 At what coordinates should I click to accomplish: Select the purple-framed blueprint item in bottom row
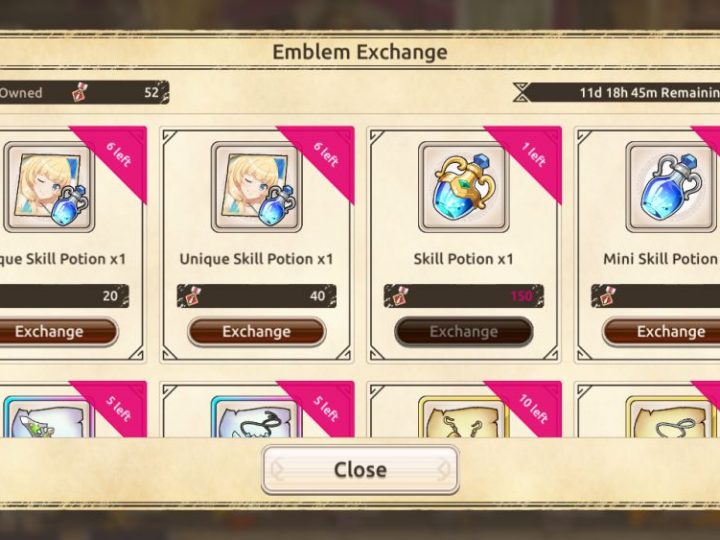click(49, 416)
